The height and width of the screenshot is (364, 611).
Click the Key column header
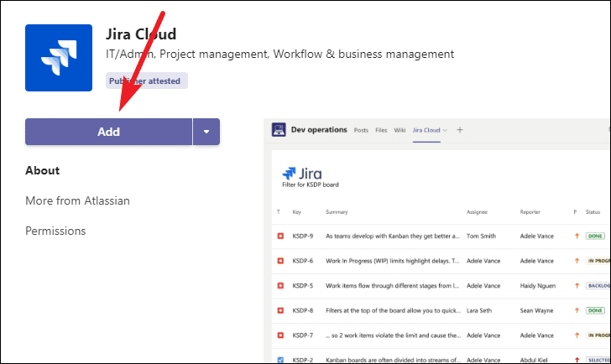coord(297,212)
